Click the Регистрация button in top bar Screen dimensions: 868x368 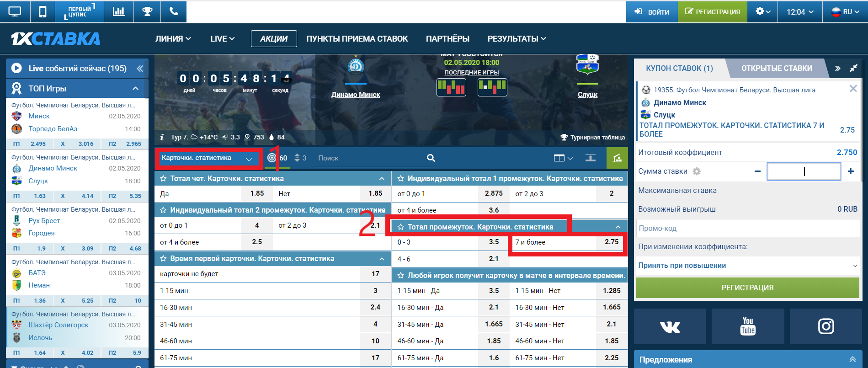tap(713, 11)
